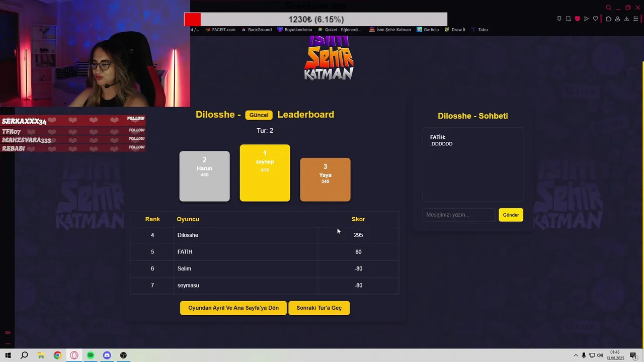Viewport: 644px width, 362px height.
Task: Click the chat message input field
Action: point(459,215)
